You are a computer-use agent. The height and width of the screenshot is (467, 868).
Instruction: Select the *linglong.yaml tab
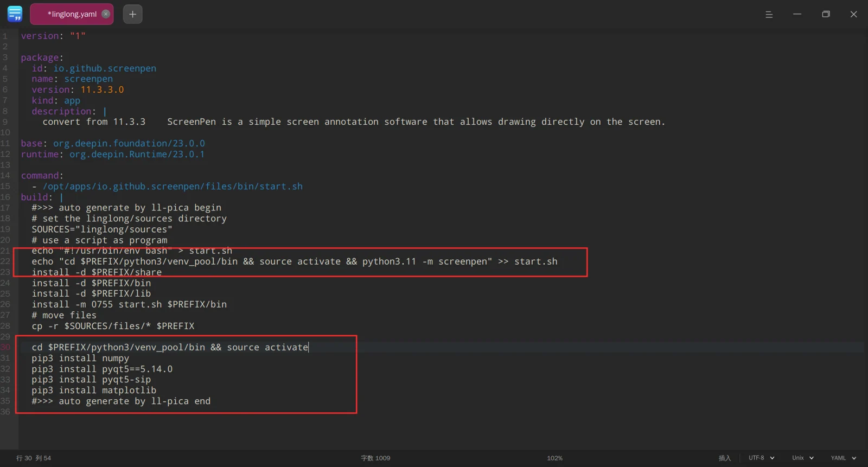72,14
